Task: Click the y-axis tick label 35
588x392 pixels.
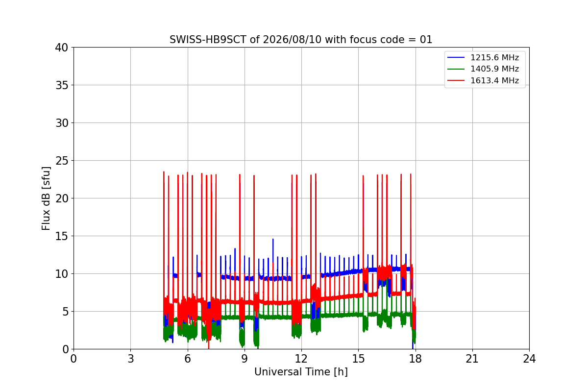Action: coord(62,85)
